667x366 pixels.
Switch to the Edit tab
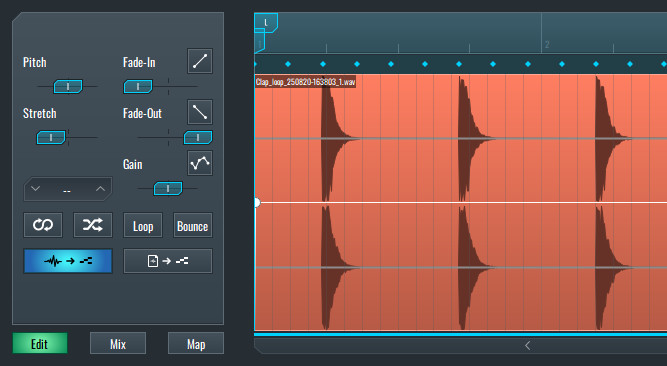[x=40, y=343]
